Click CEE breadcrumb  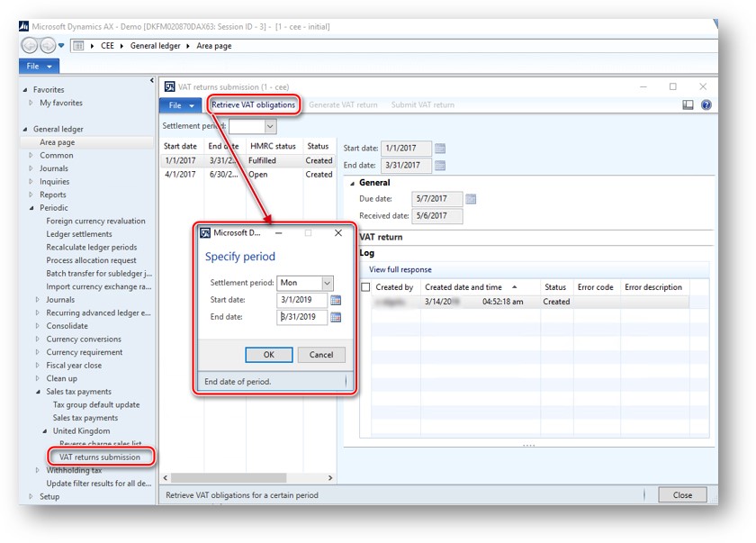[107, 46]
